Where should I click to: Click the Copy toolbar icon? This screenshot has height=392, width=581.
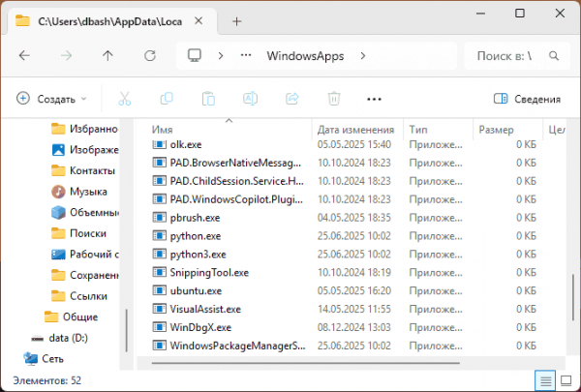coord(167,99)
